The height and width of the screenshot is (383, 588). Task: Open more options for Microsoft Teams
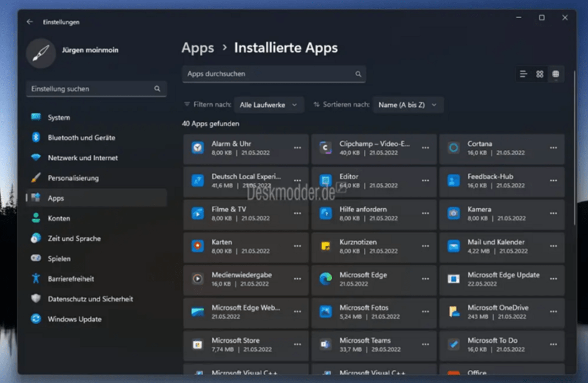tap(425, 344)
